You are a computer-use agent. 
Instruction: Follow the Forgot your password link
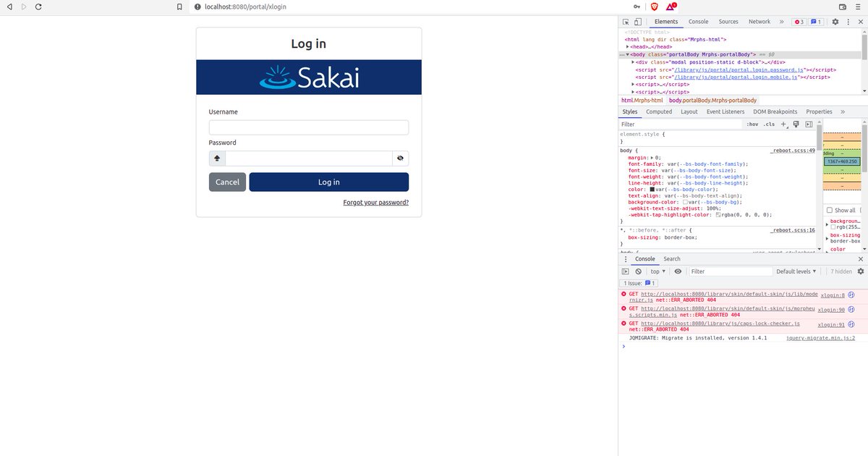pyautogui.click(x=376, y=203)
